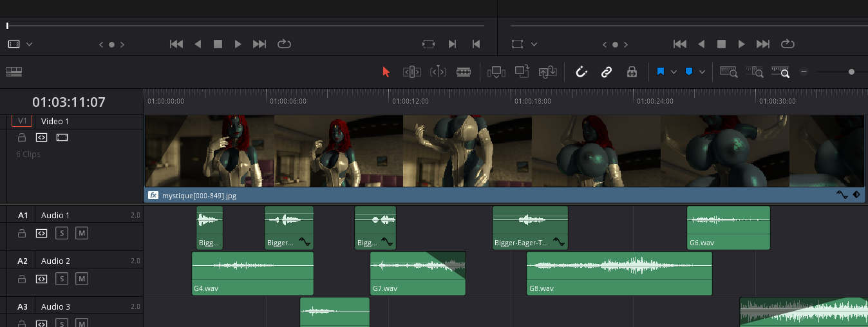Toggle the Position Lock icon
The width and height of the screenshot is (868, 327).
pyautogui.click(x=632, y=72)
